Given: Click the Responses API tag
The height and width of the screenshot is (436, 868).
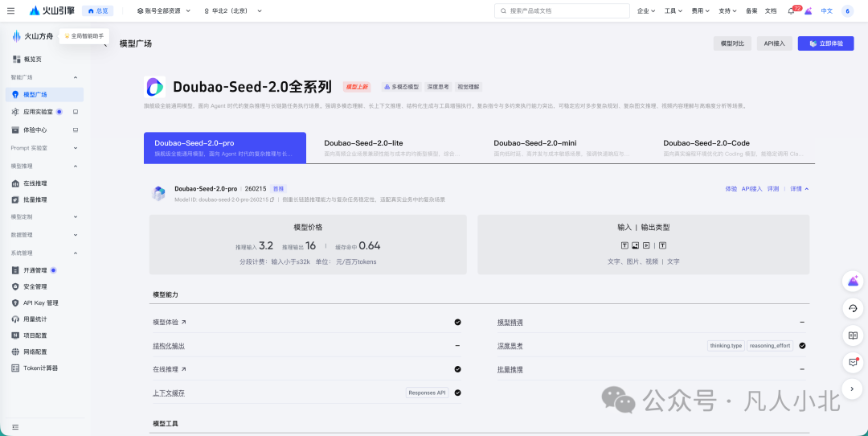Looking at the screenshot, I should 427,393.
